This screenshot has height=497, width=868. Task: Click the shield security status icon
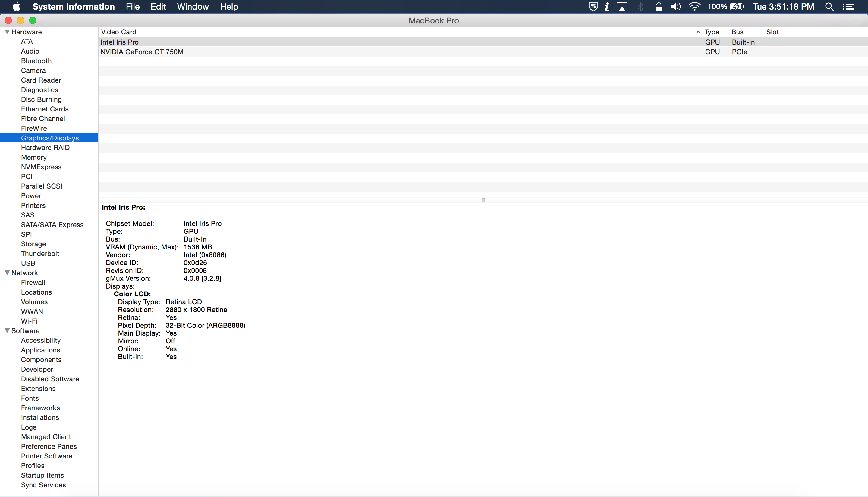[593, 7]
